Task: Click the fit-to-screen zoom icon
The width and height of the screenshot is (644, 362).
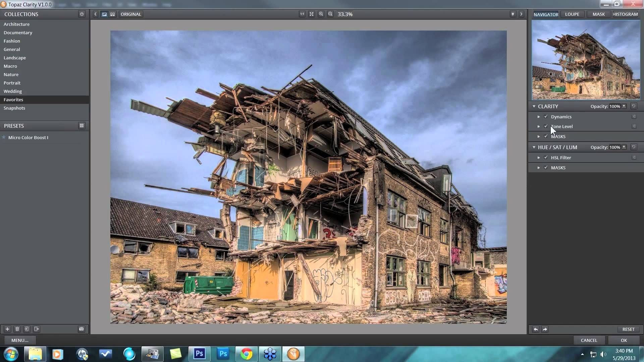Action: [x=312, y=14]
